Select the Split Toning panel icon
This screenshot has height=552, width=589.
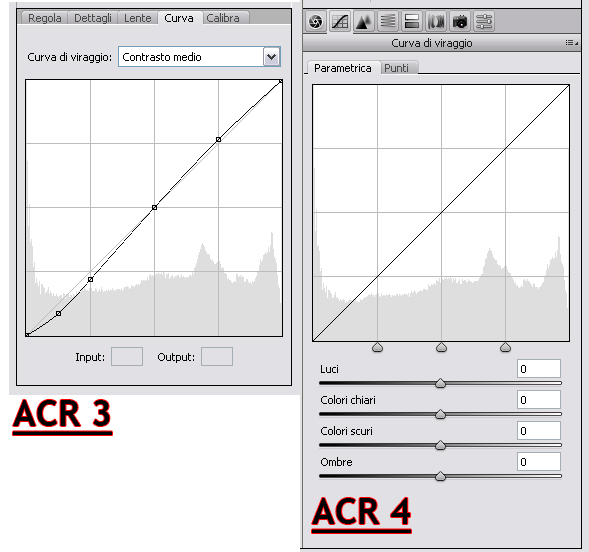(412, 21)
